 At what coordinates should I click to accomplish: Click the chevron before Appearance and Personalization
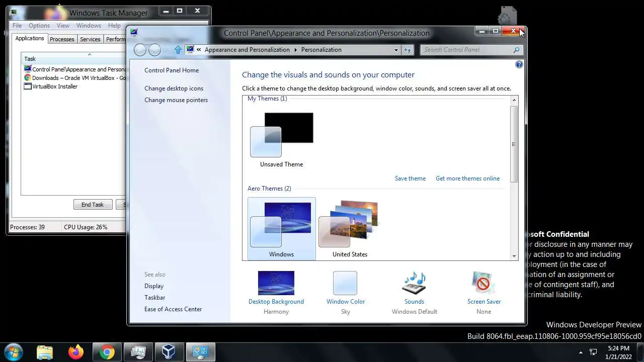point(199,50)
